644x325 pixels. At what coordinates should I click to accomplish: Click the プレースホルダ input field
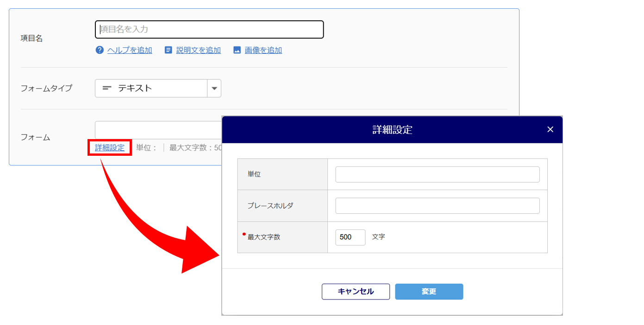(438, 206)
